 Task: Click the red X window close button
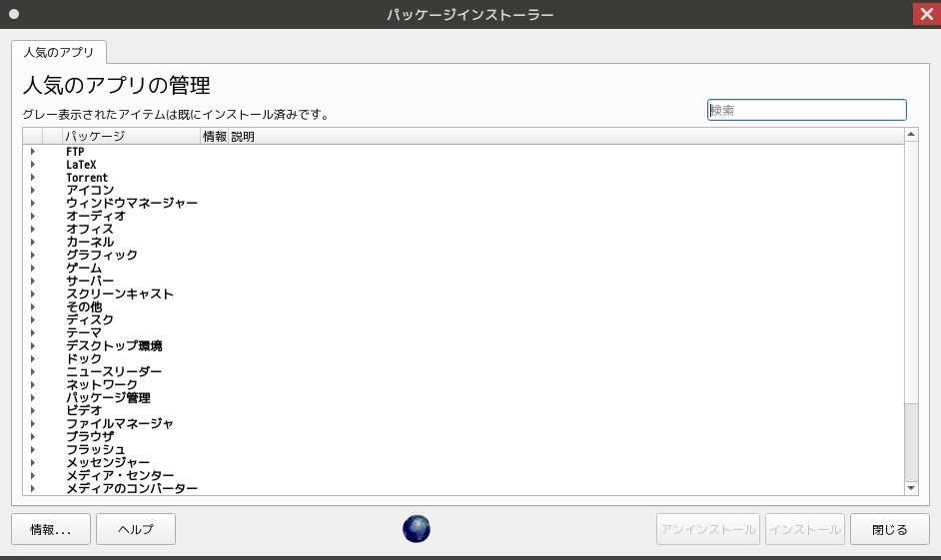click(927, 14)
